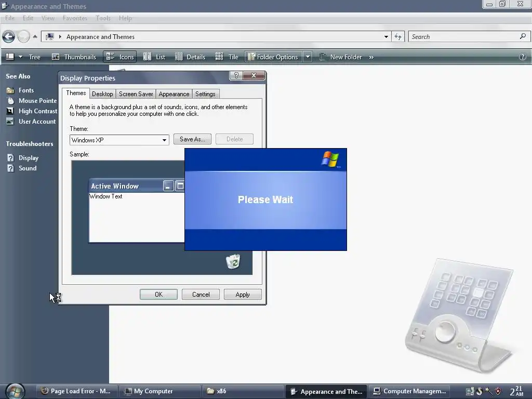Screen dimensions: 532x399
Task: Open the address bar history dropdown
Action: 386,37
